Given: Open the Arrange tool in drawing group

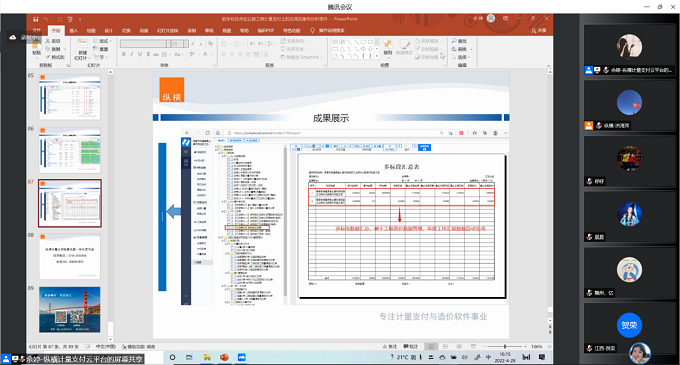Looking at the screenshot, I should coord(388,47).
